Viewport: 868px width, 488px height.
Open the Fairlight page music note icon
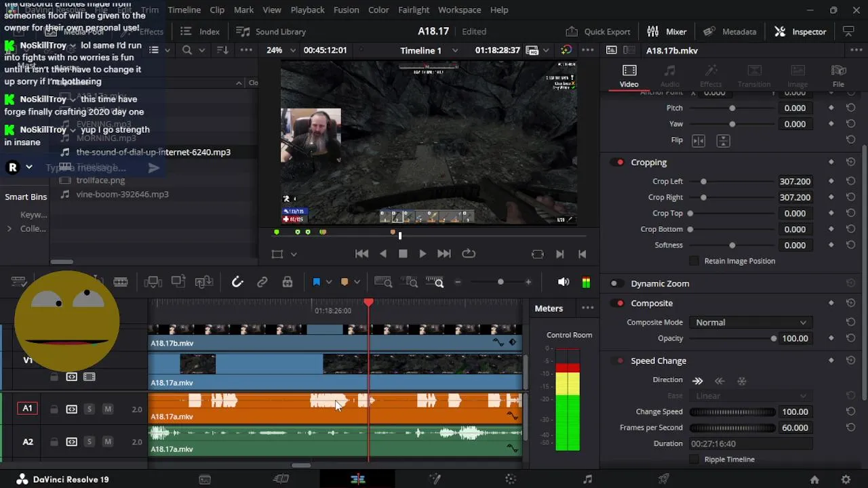pyautogui.click(x=587, y=479)
